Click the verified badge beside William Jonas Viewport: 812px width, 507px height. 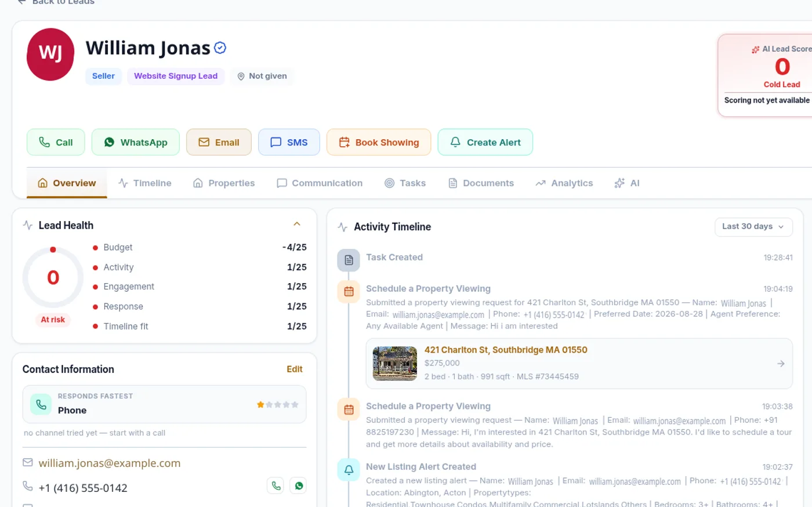tap(220, 48)
